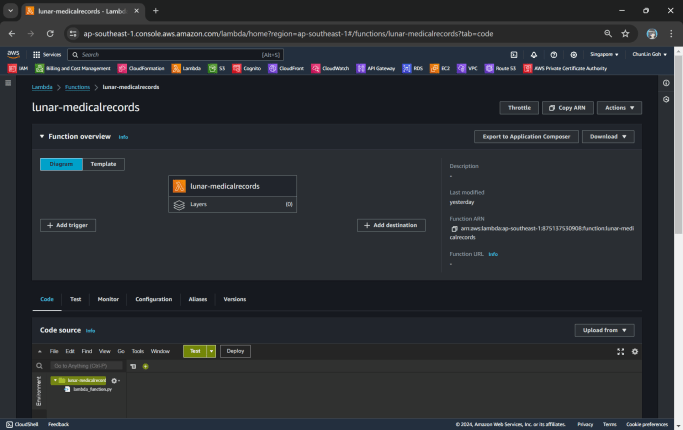The width and height of the screenshot is (683, 430).
Task: Toggle fullscreen for the code editor
Action: [x=620, y=351]
